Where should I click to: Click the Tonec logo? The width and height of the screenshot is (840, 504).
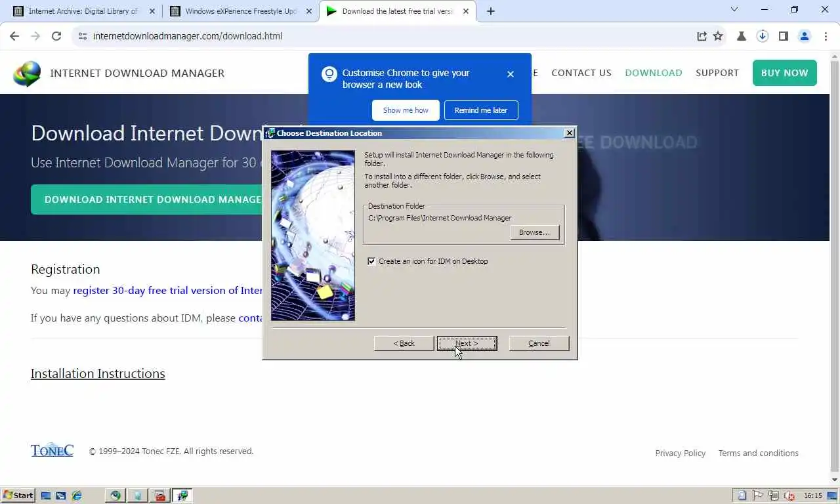(x=52, y=450)
